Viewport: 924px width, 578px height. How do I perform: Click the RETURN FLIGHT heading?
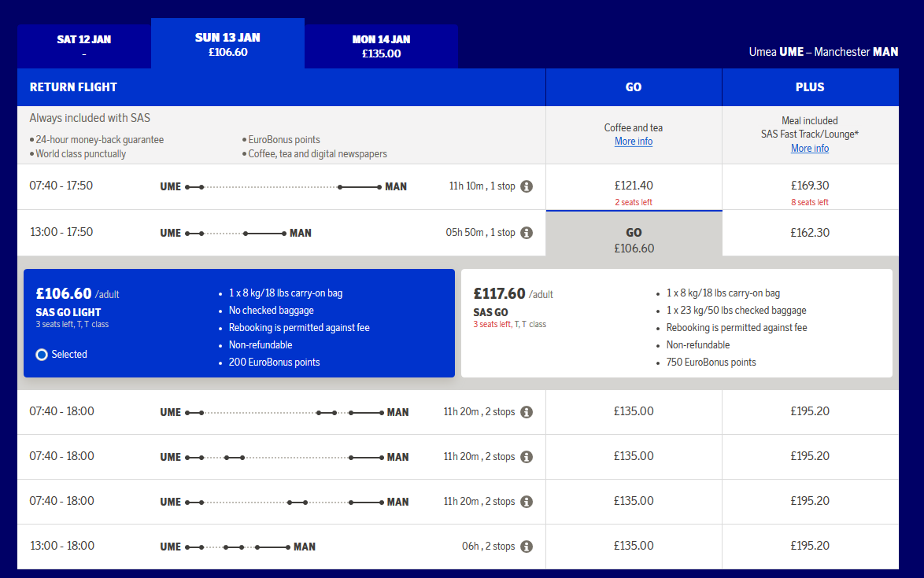[x=74, y=87]
